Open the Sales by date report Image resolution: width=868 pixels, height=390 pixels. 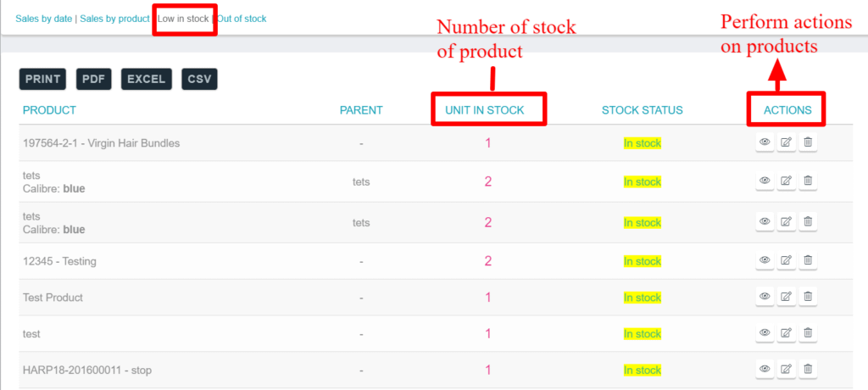pos(45,19)
